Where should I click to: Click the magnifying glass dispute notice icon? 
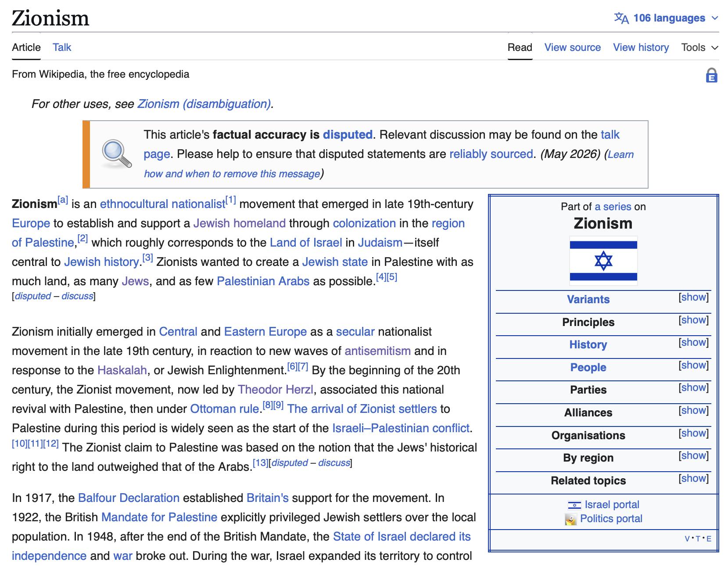(x=117, y=154)
